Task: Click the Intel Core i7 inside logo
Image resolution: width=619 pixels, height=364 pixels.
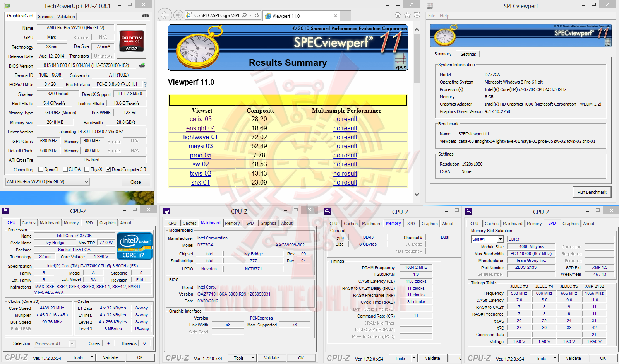Action: point(134,246)
